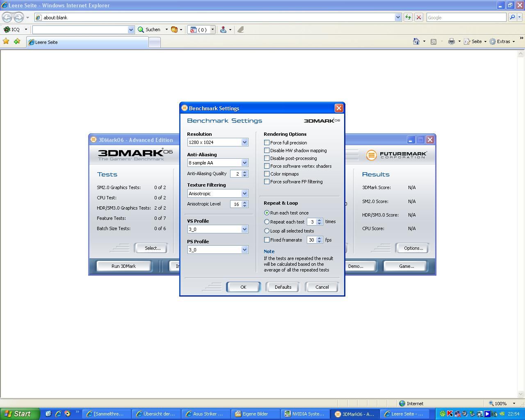Switch to NVIDIA System taskbar item
This screenshot has height=420, width=525.
tap(306, 414)
